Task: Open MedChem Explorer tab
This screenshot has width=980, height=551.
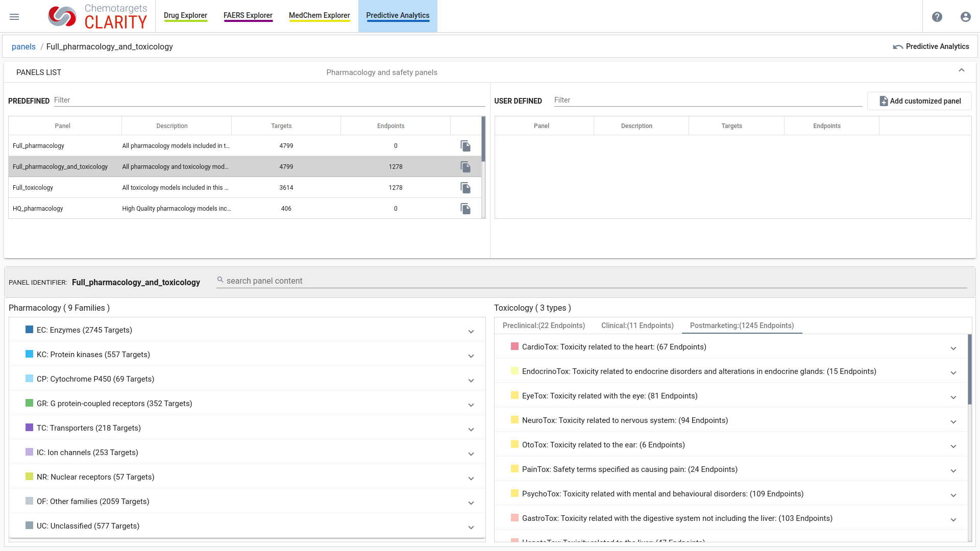Action: pos(320,16)
